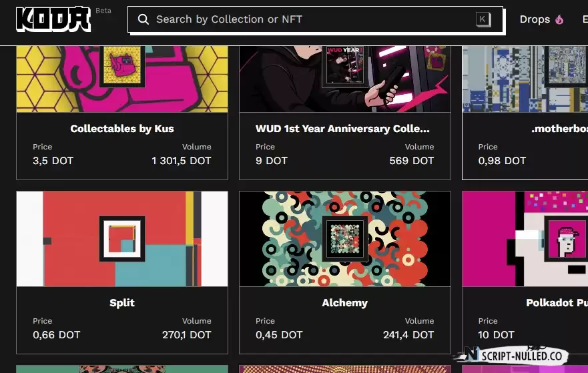This screenshot has height=373, width=588.
Task: Click the 1 301,5 DOT volume value
Action: [x=182, y=161]
